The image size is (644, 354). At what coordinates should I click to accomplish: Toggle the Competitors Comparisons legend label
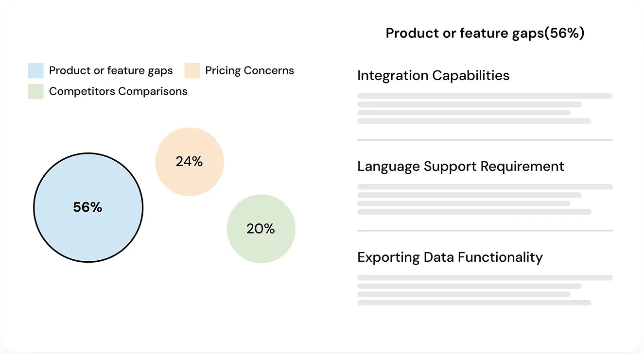pos(118,91)
